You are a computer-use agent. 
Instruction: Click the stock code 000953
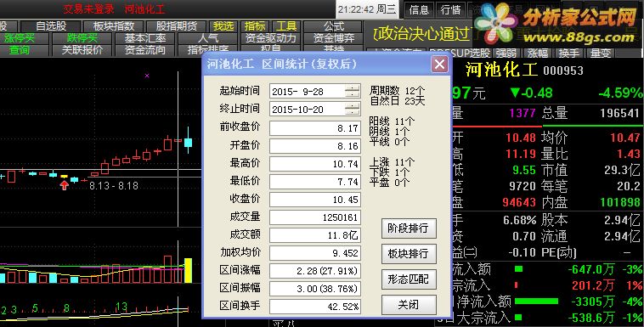[x=563, y=70]
